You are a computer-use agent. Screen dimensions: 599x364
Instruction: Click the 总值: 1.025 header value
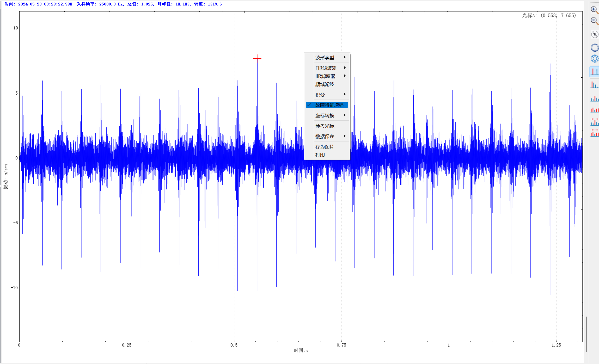[140, 4]
